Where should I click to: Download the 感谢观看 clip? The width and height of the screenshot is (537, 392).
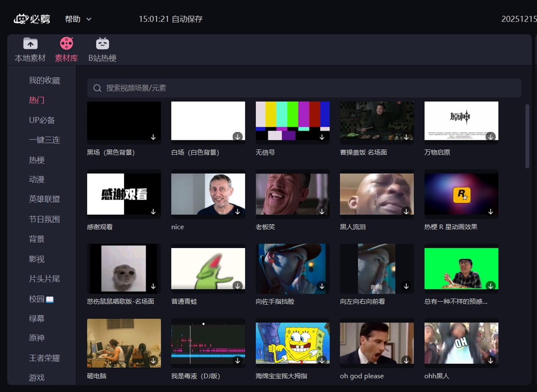tap(153, 211)
